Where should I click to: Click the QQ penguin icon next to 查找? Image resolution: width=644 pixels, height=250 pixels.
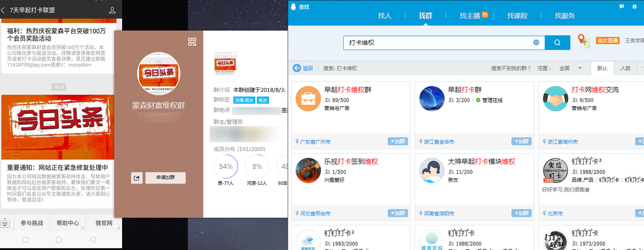293,7
